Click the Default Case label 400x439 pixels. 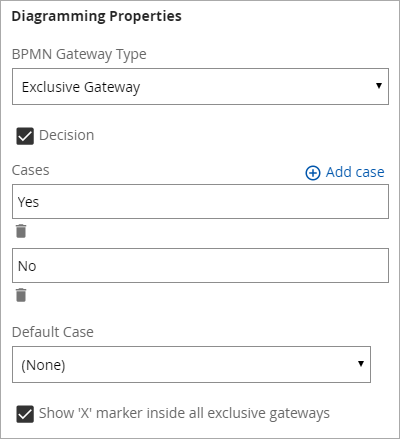[x=53, y=332]
